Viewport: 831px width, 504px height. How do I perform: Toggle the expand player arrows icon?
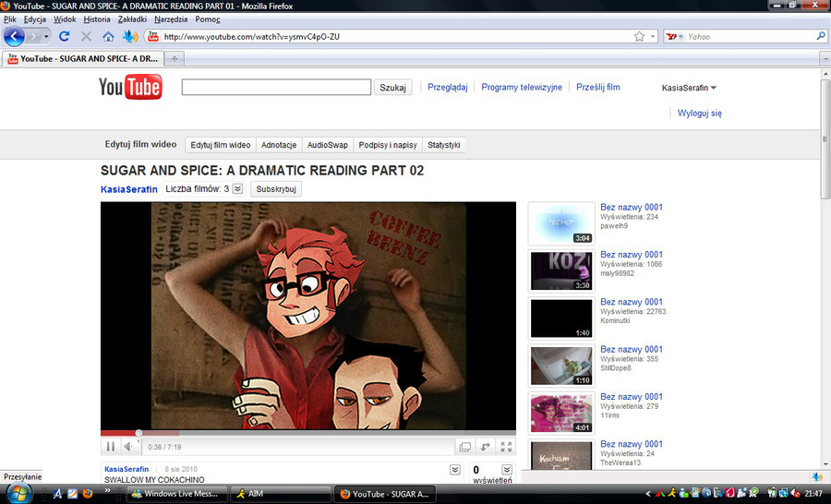pyautogui.click(x=485, y=447)
